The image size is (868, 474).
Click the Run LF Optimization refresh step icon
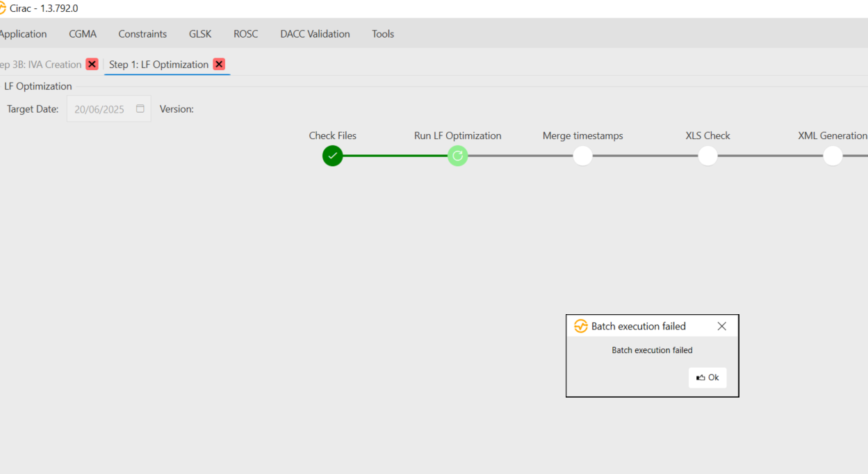[457, 156]
